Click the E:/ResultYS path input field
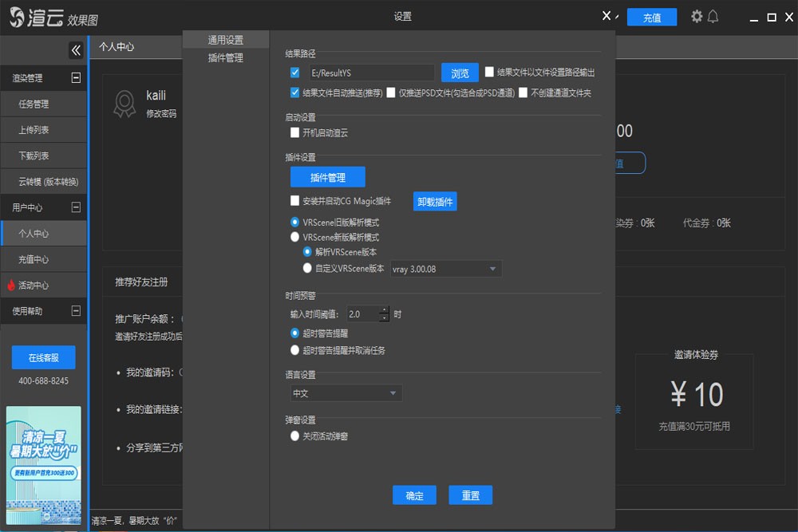Screen dimensions: 798x532 click(x=371, y=72)
